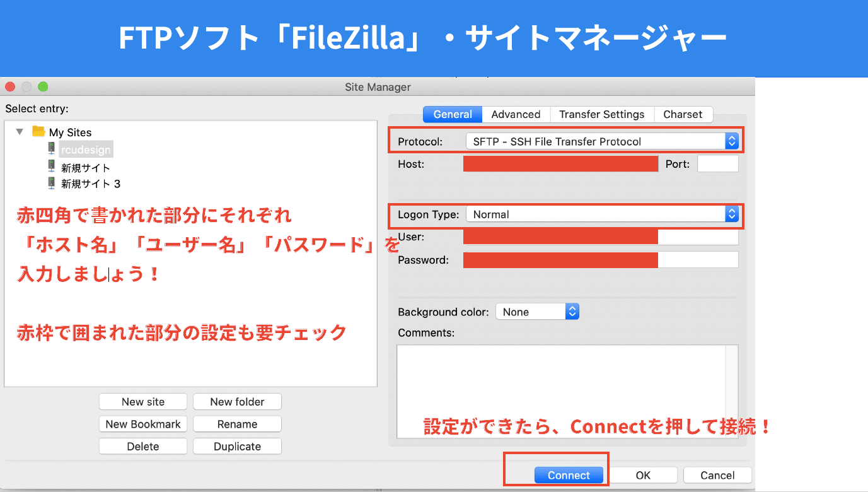This screenshot has width=868, height=492.
Task: Switch to the Advanced tab
Action: point(516,114)
